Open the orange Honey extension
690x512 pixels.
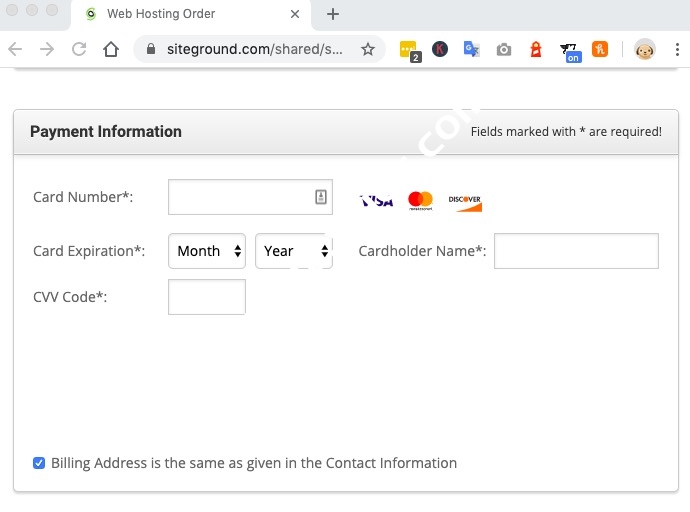tap(600, 49)
